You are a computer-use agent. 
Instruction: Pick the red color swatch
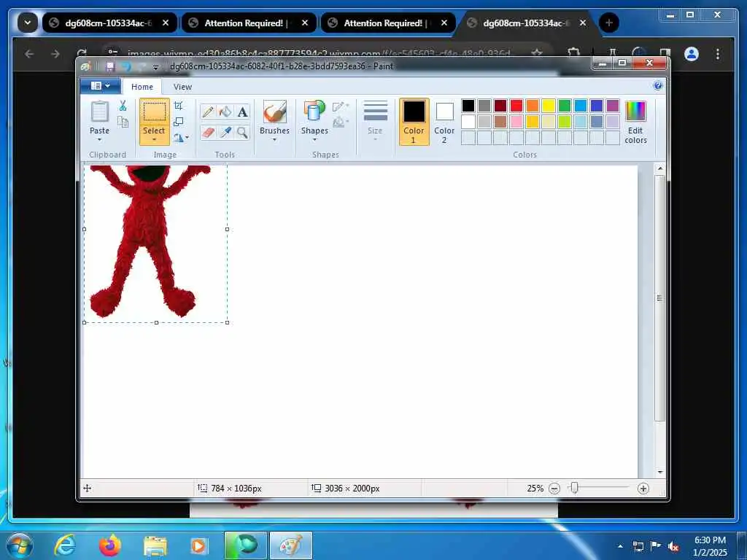[x=516, y=106]
